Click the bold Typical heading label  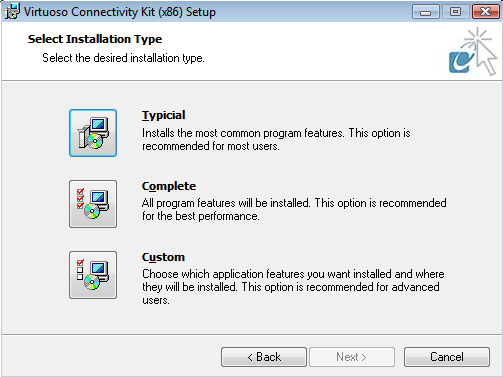[x=163, y=115]
